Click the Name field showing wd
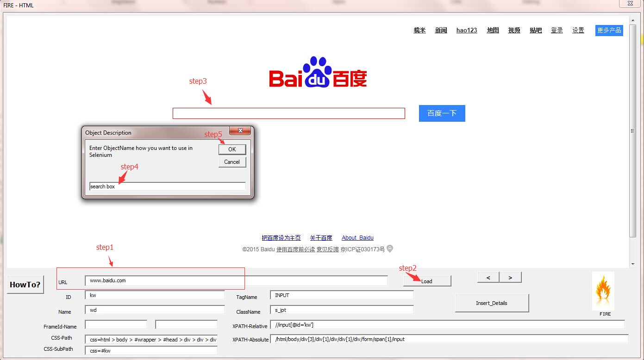 pos(155,310)
